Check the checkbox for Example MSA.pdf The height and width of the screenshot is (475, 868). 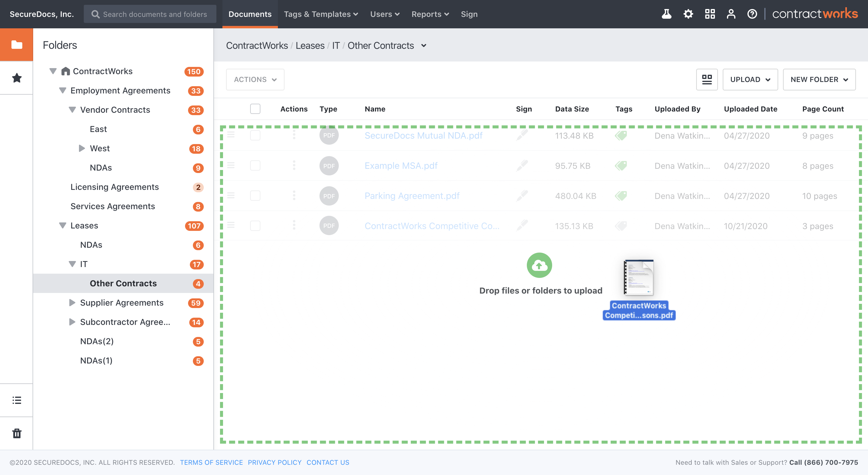(255, 165)
